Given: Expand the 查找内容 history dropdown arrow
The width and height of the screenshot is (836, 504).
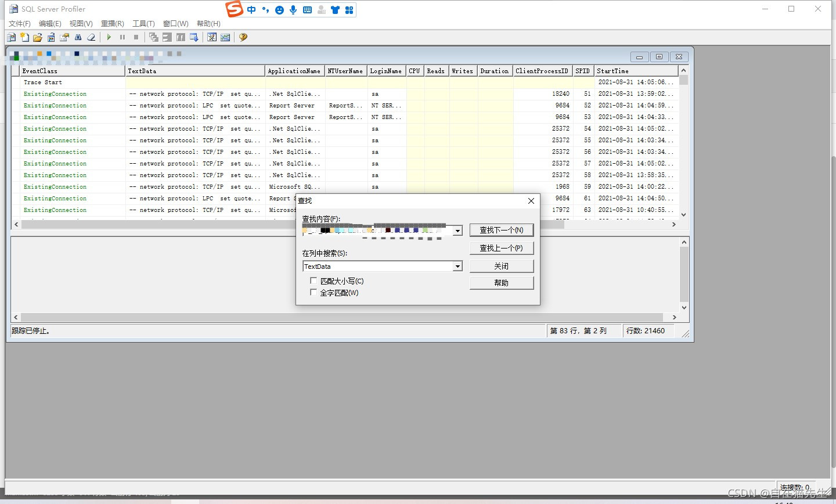Looking at the screenshot, I should (x=457, y=231).
